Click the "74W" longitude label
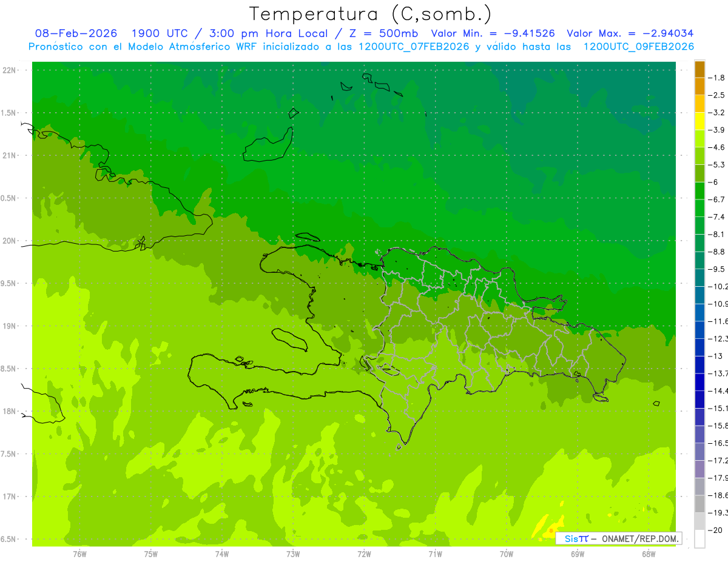Image resolution: width=728 pixels, height=562 pixels. click(221, 554)
